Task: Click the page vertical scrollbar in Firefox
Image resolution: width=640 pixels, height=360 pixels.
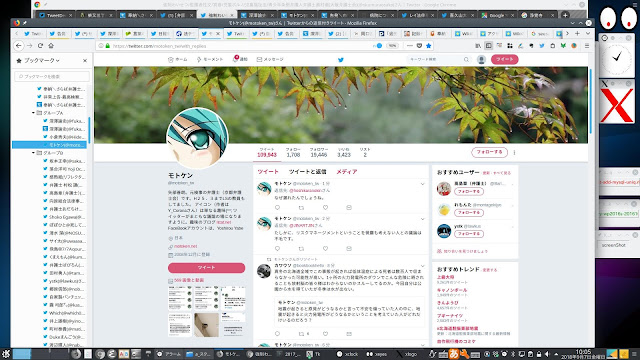Action: tap(591, 101)
